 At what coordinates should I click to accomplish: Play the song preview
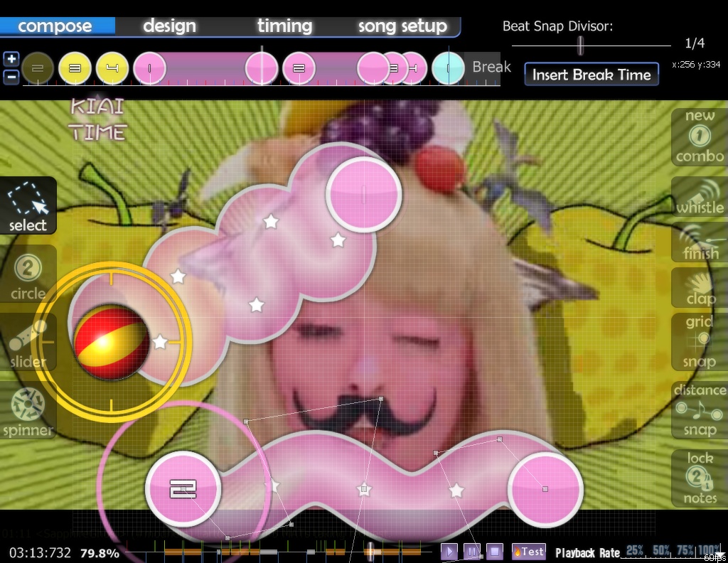pyautogui.click(x=449, y=552)
